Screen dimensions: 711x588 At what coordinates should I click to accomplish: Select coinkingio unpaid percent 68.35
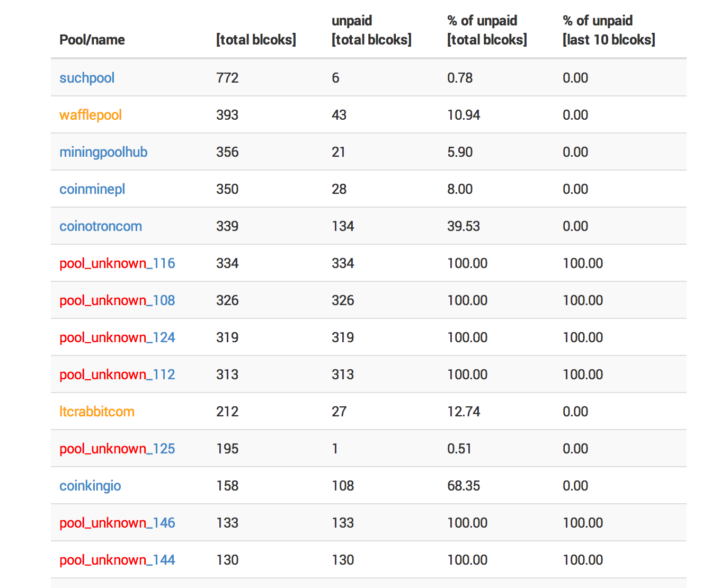click(464, 486)
